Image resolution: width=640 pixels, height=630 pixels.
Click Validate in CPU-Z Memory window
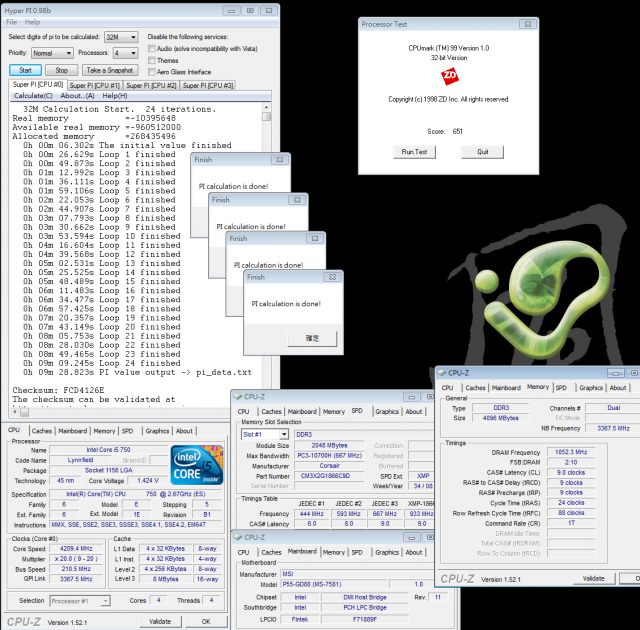coord(593,578)
